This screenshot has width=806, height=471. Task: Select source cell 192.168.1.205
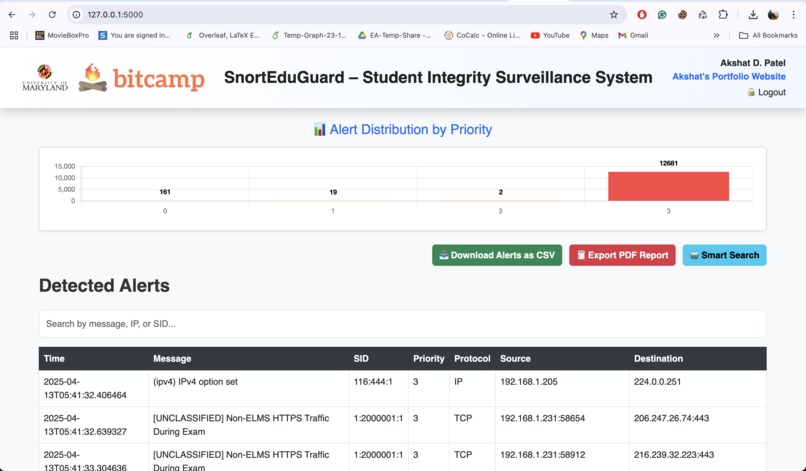(x=562, y=388)
